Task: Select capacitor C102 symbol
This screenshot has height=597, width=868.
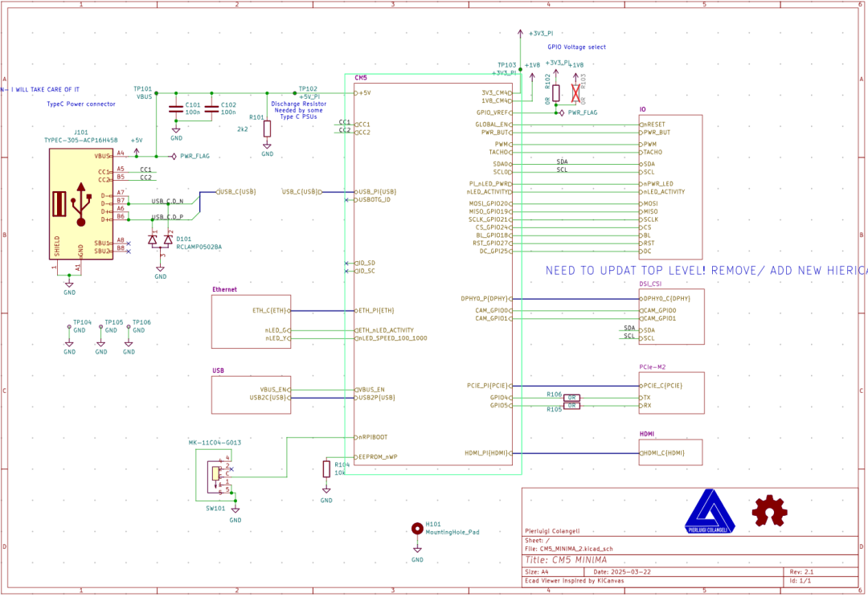Action: pyautogui.click(x=211, y=109)
